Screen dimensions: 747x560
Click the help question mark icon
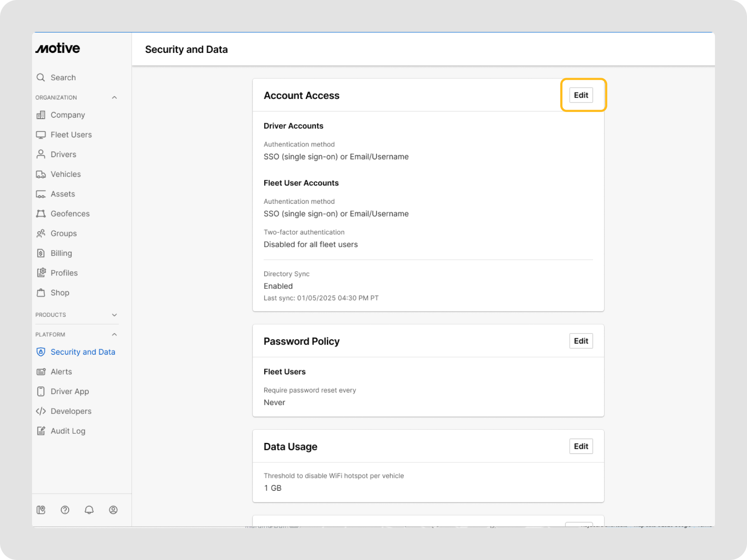click(x=65, y=510)
